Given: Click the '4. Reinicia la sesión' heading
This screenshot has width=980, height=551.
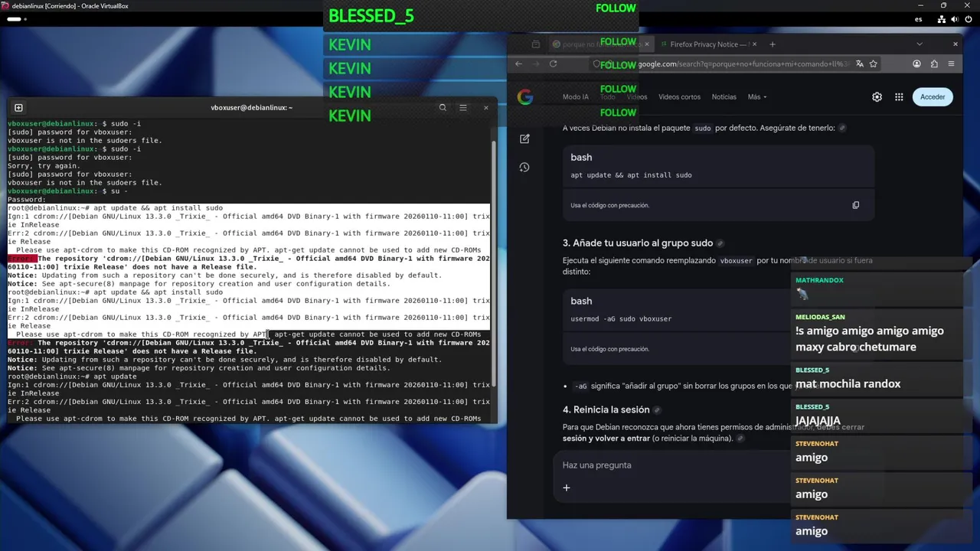Looking at the screenshot, I should pyautogui.click(x=606, y=410).
